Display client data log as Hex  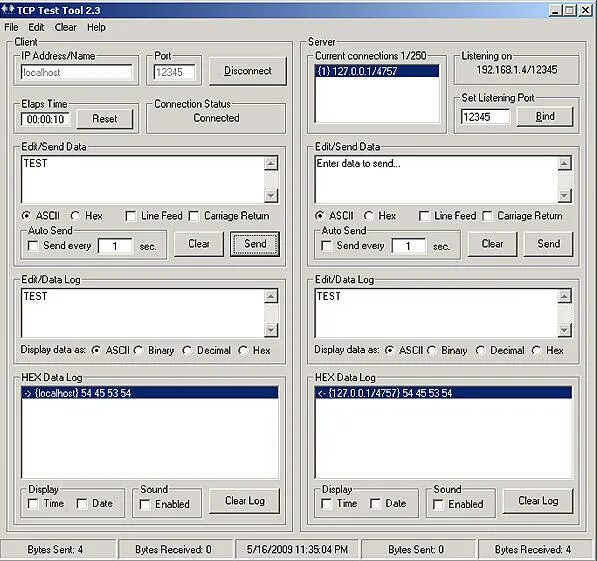pos(243,350)
